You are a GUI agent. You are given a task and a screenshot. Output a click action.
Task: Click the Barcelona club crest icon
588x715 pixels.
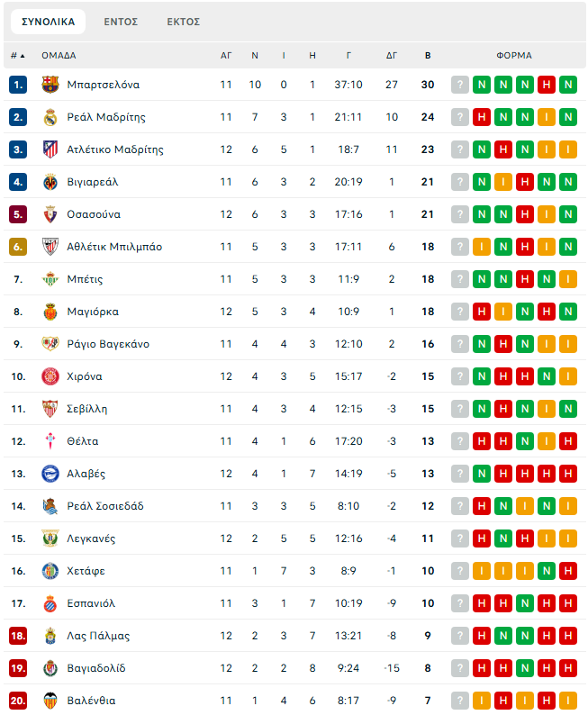(x=50, y=85)
